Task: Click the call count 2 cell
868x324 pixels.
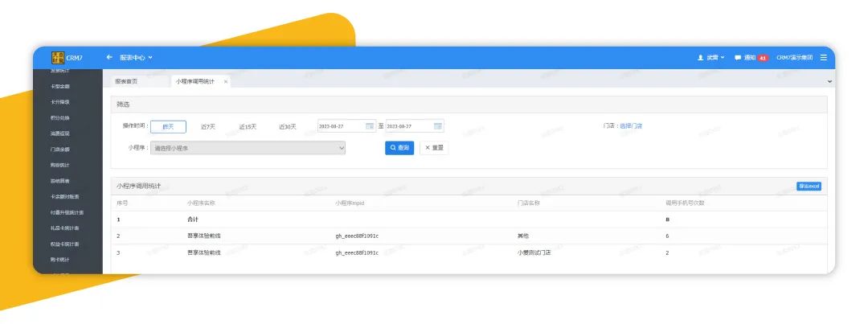Action: click(667, 253)
